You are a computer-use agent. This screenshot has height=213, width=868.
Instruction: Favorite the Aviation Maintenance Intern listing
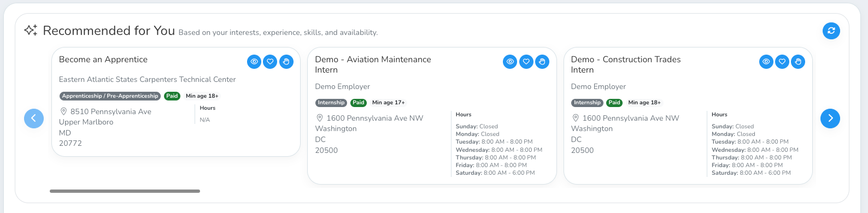click(x=526, y=62)
